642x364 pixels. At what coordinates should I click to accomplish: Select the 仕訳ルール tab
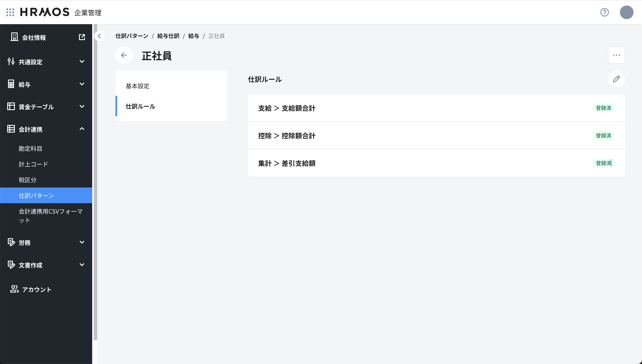point(140,106)
